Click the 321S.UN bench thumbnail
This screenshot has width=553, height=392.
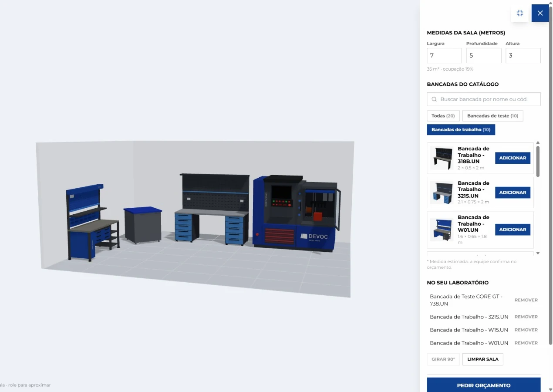click(442, 193)
